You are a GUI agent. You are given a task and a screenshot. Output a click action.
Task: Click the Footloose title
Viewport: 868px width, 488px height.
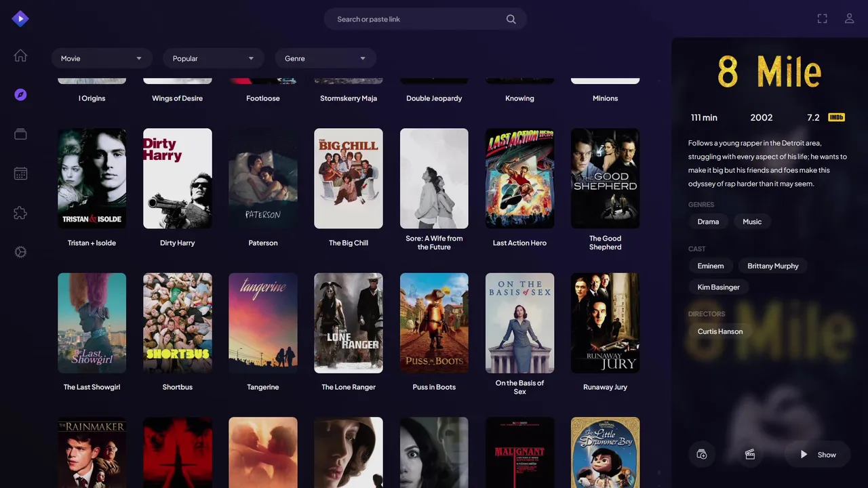[x=263, y=98]
